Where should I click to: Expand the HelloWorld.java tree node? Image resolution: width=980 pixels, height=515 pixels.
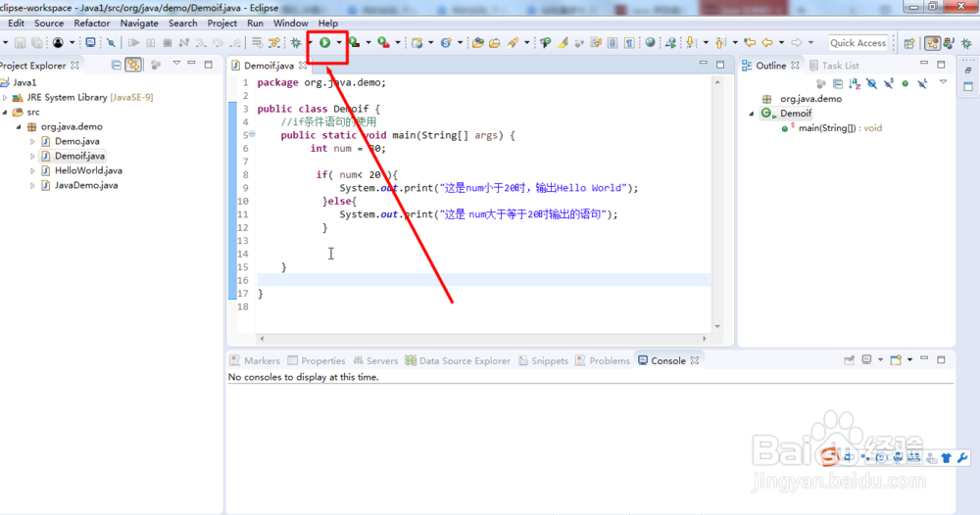tap(32, 170)
